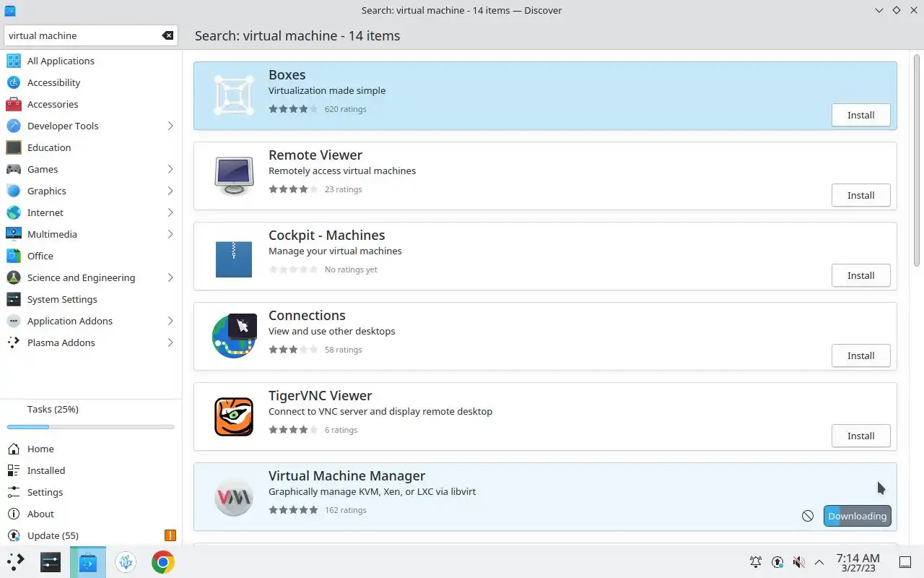This screenshot has height=578, width=924.
Task: Install the Boxes application
Action: coord(860,115)
